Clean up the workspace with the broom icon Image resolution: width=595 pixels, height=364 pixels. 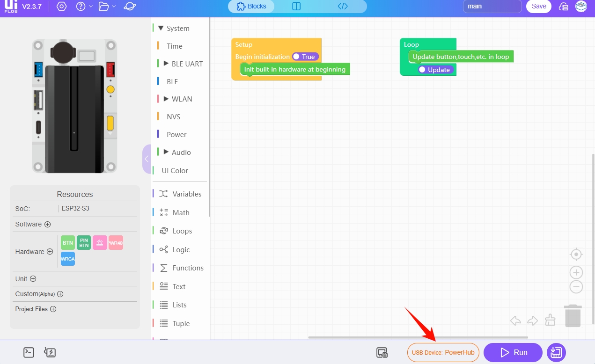tap(551, 320)
